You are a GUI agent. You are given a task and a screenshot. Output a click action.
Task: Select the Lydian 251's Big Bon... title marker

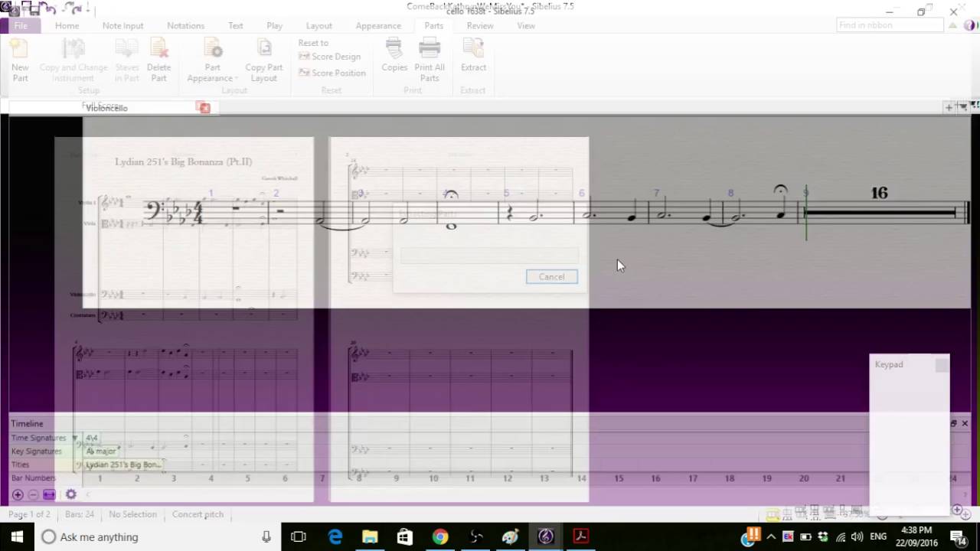(122, 465)
